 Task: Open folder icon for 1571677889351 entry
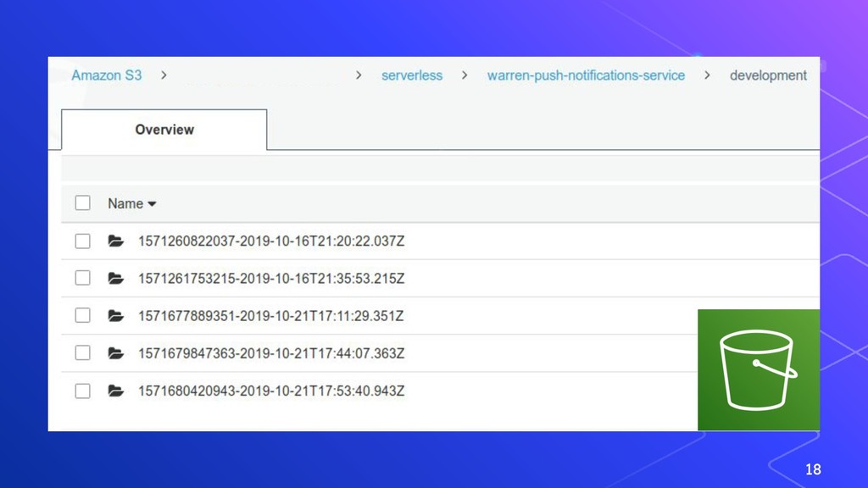pyautogui.click(x=115, y=316)
